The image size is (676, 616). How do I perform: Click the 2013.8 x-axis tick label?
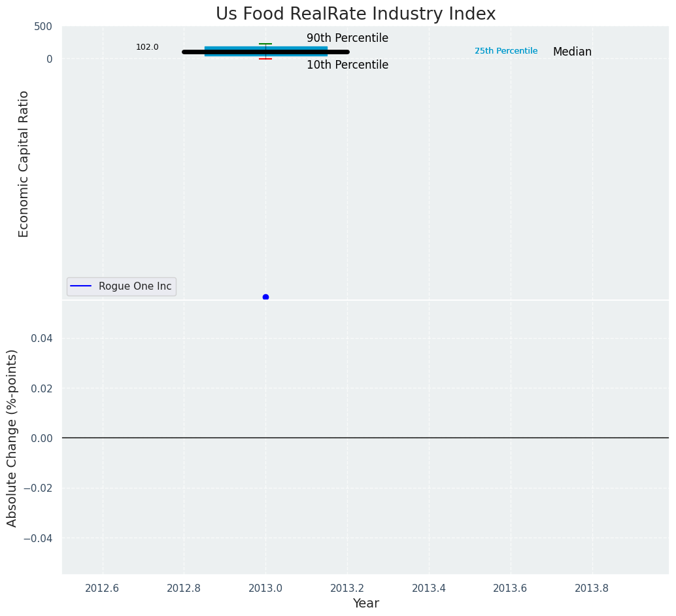pyautogui.click(x=592, y=588)
